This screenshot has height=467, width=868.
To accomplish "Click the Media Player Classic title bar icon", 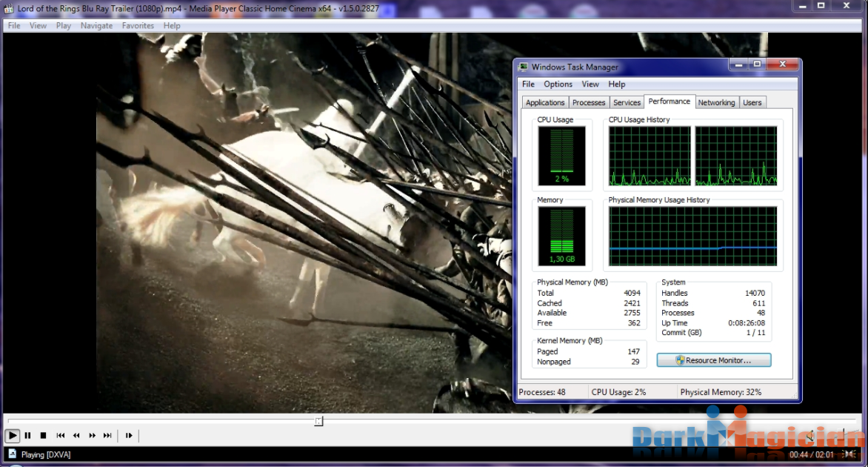I will tap(8, 8).
